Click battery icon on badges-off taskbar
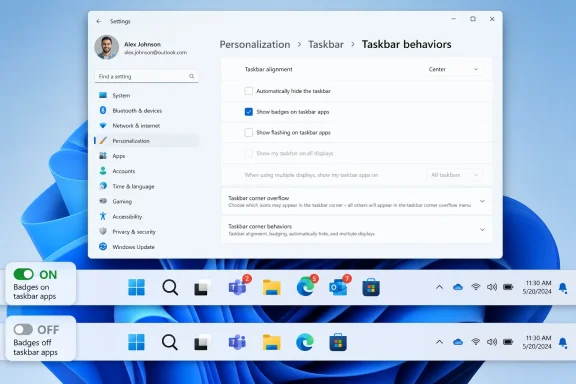The width and height of the screenshot is (576, 384). 508,342
